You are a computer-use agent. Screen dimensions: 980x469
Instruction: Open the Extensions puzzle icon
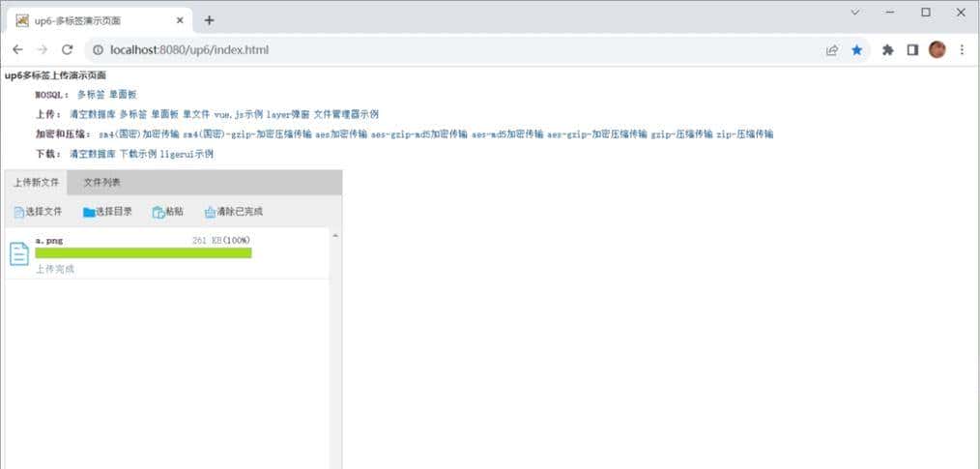[887, 50]
